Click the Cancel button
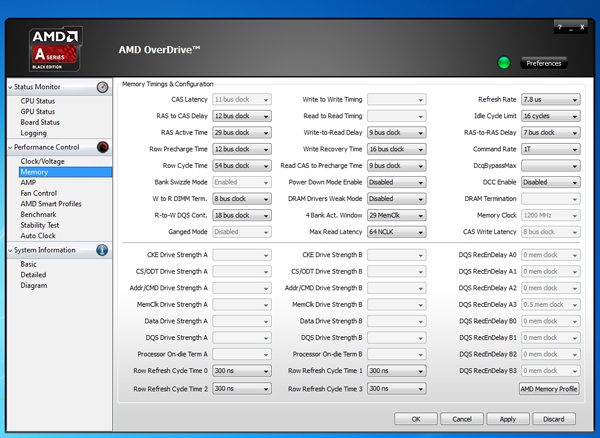 pos(462,419)
